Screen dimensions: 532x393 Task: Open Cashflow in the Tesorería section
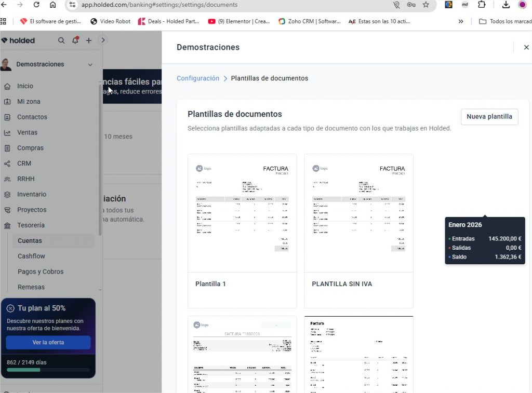pos(32,256)
